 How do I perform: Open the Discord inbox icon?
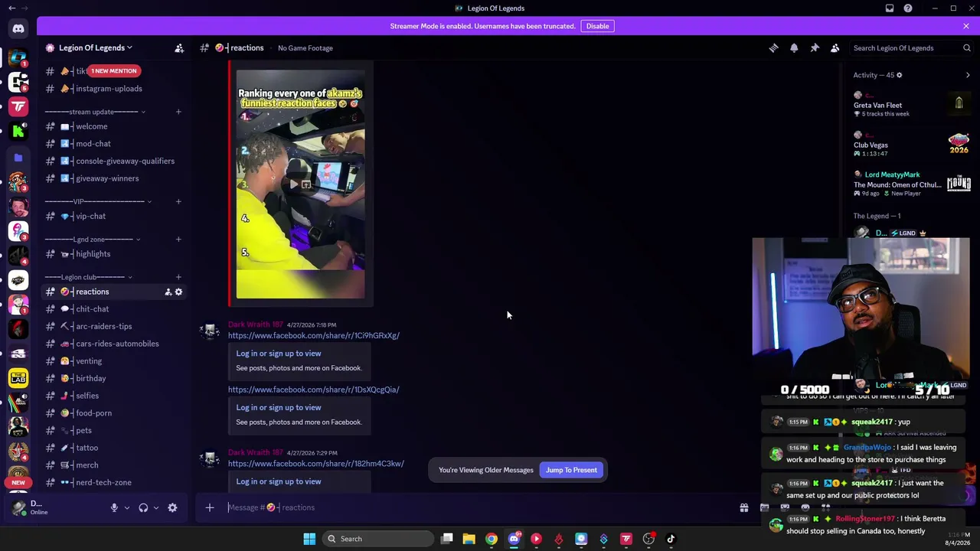(890, 8)
